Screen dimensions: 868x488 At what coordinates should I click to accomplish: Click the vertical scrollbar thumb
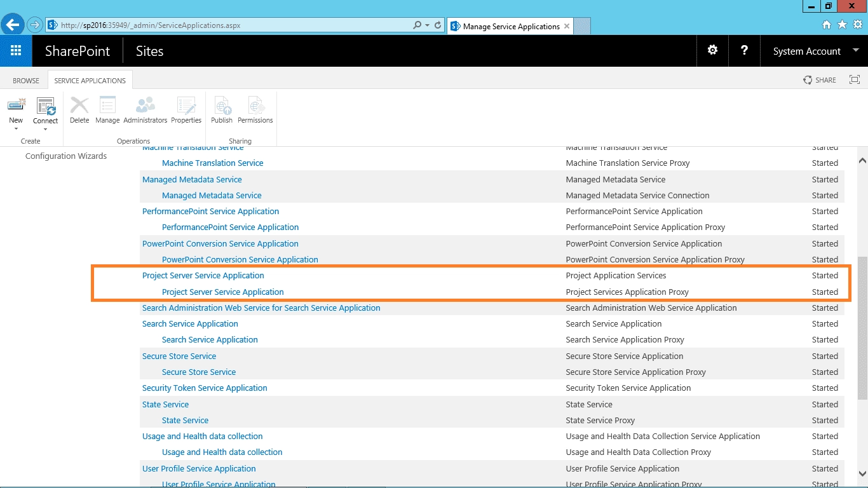click(x=862, y=328)
